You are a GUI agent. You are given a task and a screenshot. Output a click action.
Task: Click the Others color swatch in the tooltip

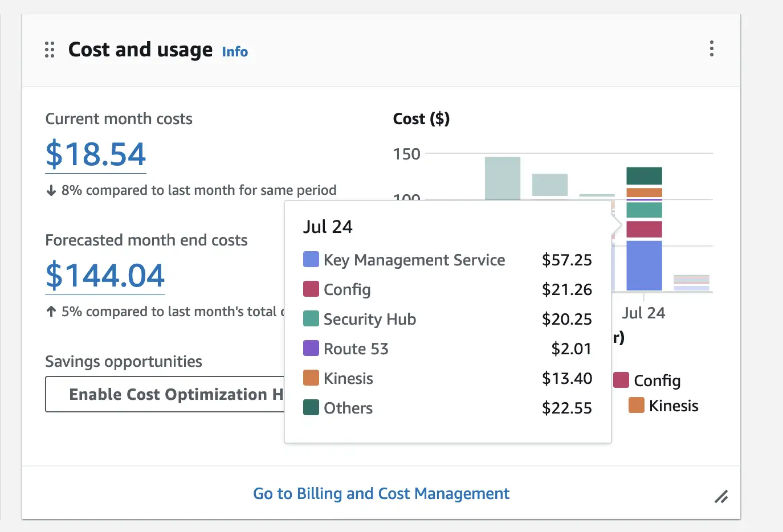[x=311, y=408]
